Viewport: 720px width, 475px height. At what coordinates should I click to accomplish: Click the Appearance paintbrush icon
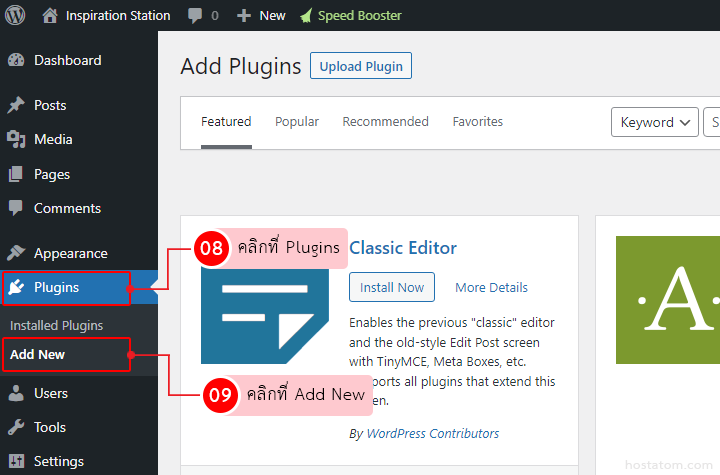(x=16, y=253)
